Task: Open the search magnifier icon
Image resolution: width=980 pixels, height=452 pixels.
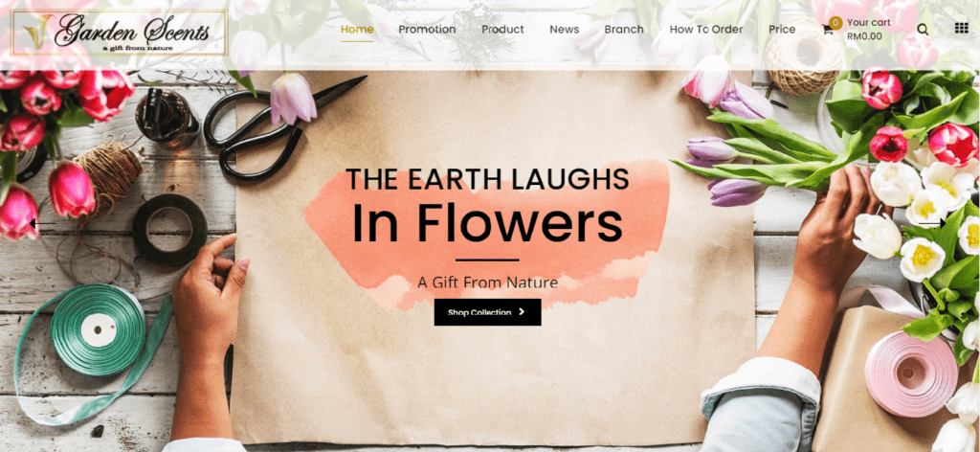Action: click(x=923, y=29)
